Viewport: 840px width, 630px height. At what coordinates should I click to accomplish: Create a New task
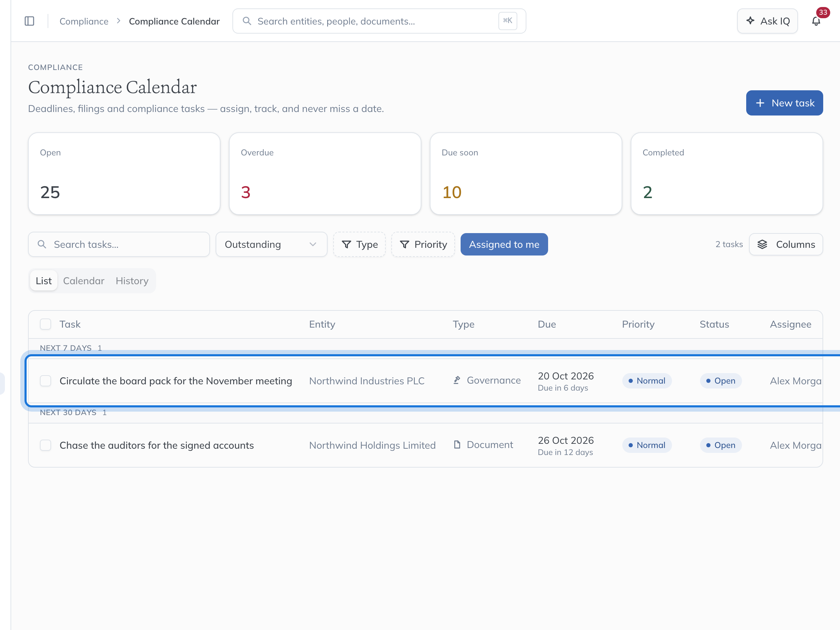coord(784,103)
